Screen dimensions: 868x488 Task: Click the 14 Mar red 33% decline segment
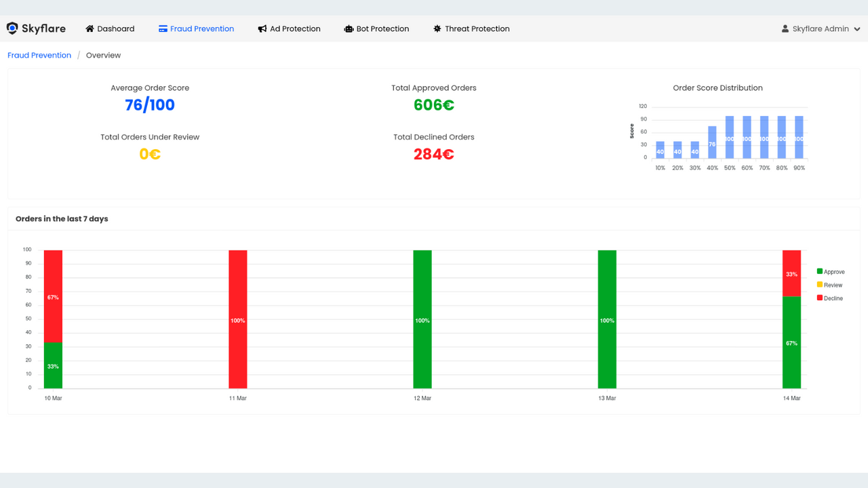791,273
